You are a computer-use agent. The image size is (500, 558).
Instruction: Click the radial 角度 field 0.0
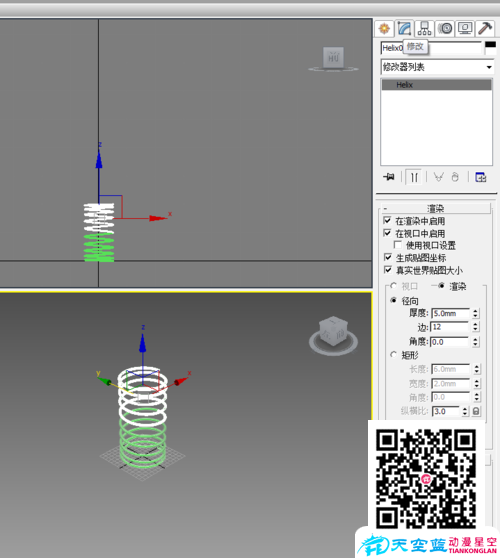click(x=450, y=342)
